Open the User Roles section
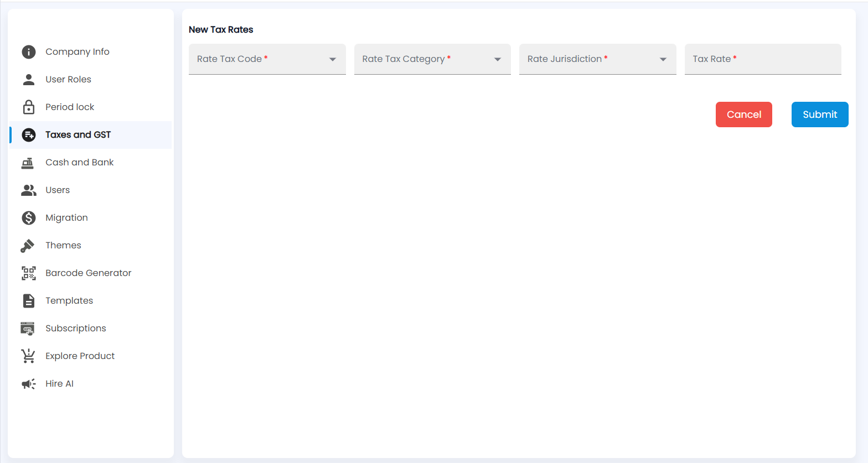The width and height of the screenshot is (868, 463). [x=91, y=80]
